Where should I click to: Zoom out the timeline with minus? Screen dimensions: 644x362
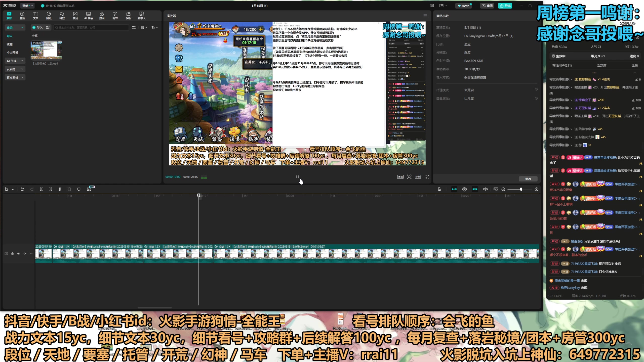[x=503, y=189]
